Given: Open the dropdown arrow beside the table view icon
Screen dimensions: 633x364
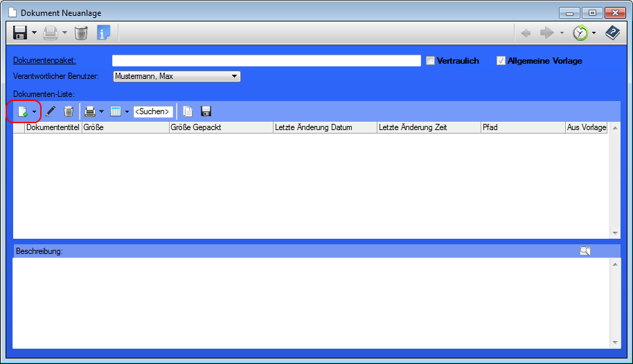Looking at the screenshot, I should (x=127, y=111).
